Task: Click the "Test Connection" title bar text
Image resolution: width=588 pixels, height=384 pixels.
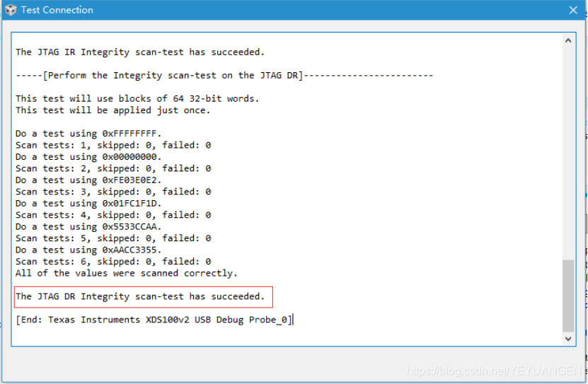Action: tap(57, 10)
